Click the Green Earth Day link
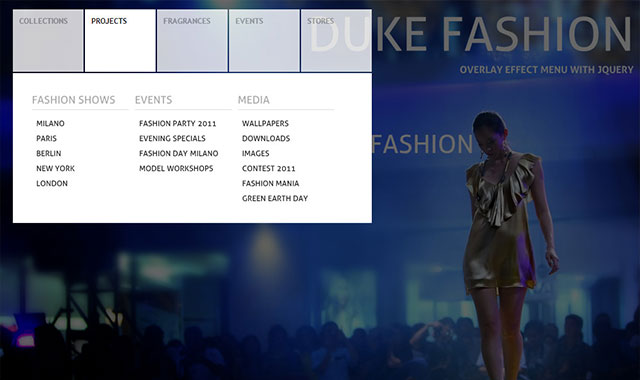This screenshot has height=380, width=640. click(275, 198)
